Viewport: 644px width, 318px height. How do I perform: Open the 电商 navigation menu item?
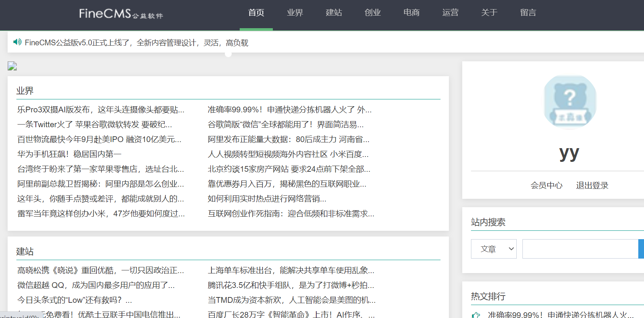[x=412, y=13]
